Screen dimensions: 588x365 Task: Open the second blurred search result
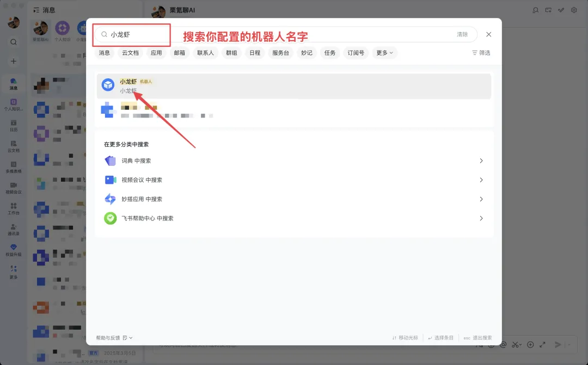[293, 112]
